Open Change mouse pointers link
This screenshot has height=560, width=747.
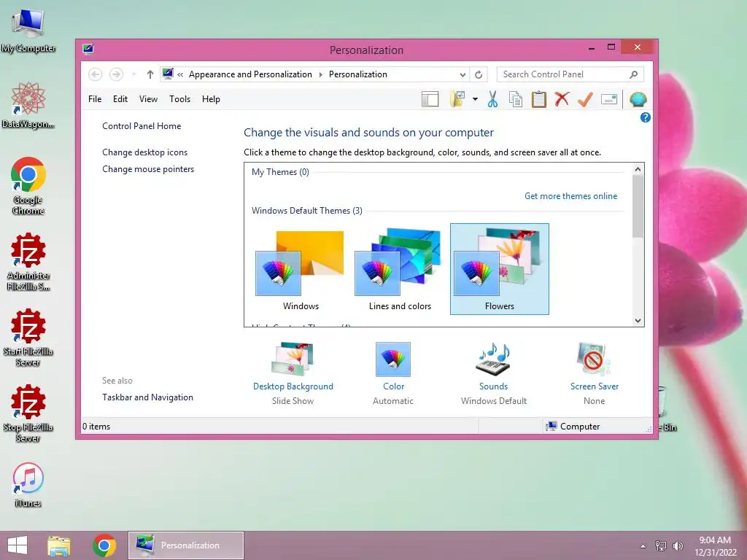(x=148, y=169)
